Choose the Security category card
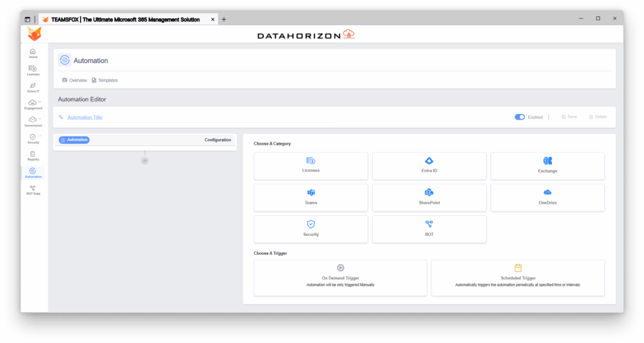The height and width of the screenshot is (343, 644). tap(311, 229)
